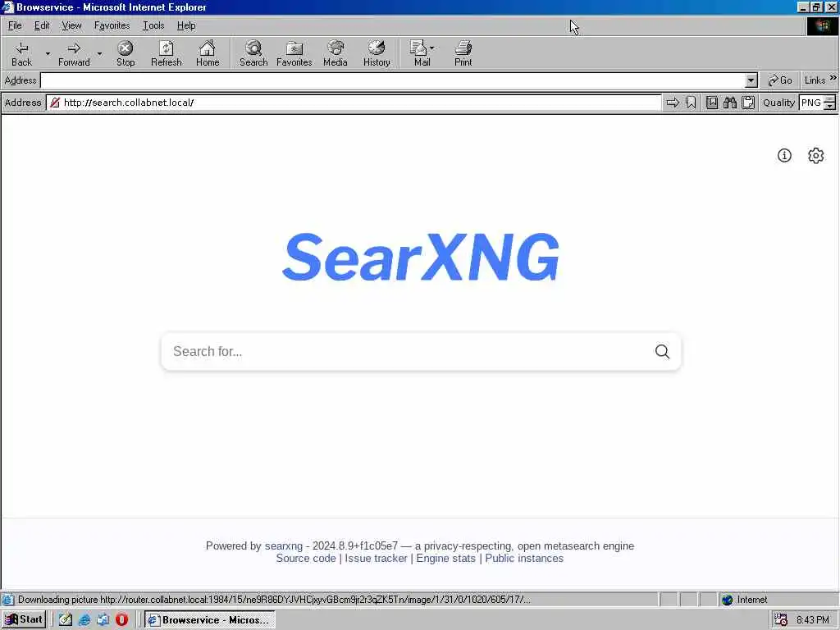
Task: Open the Mail button dropdown arrow
Action: [431, 48]
